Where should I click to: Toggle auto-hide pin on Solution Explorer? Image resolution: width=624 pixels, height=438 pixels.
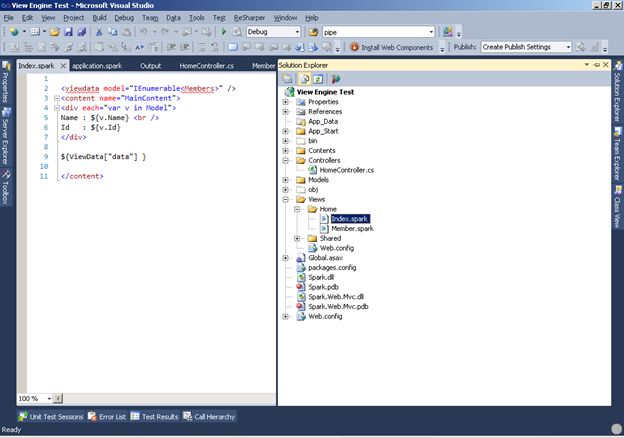[x=597, y=64]
